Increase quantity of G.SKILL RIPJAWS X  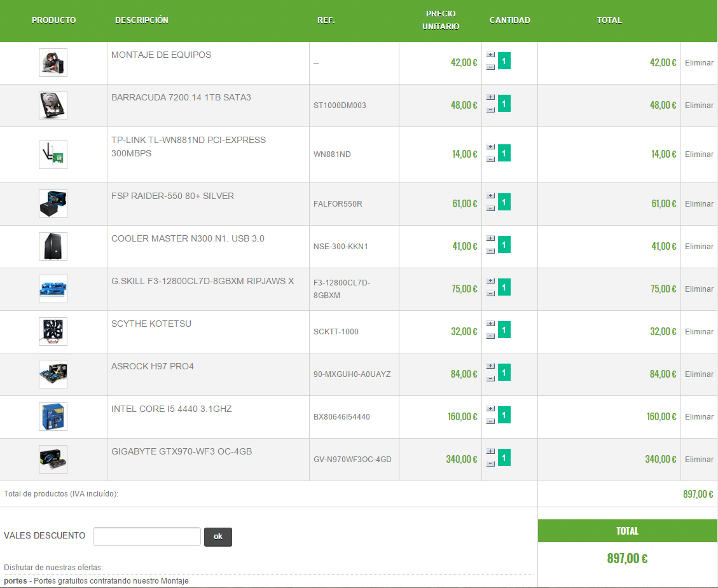pyautogui.click(x=490, y=281)
